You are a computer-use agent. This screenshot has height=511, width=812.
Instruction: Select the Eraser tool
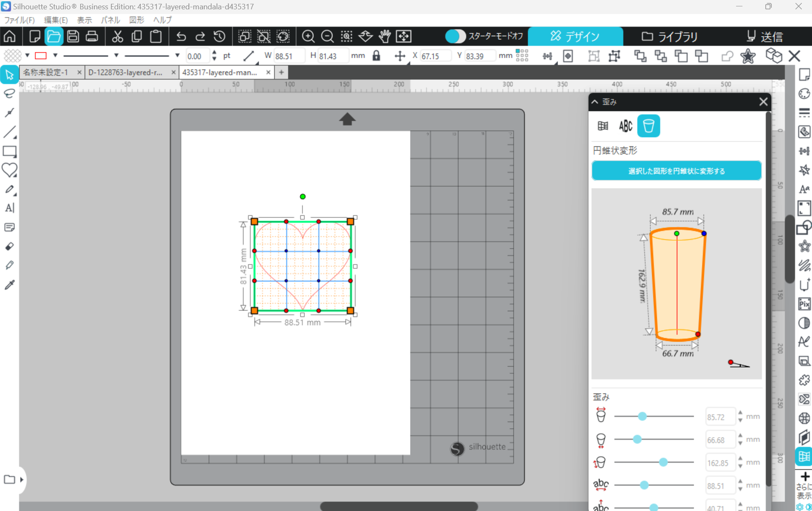coord(9,247)
